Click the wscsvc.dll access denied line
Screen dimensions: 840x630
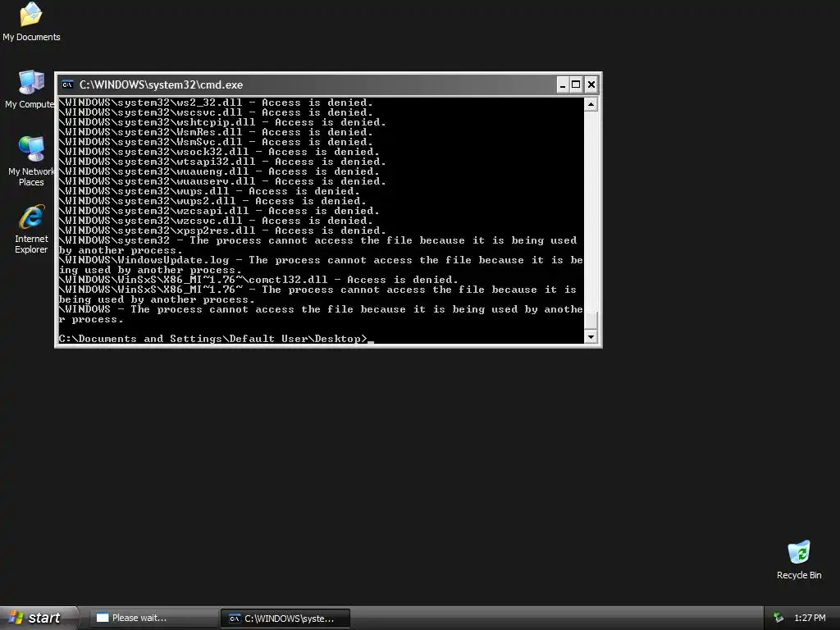click(216, 112)
